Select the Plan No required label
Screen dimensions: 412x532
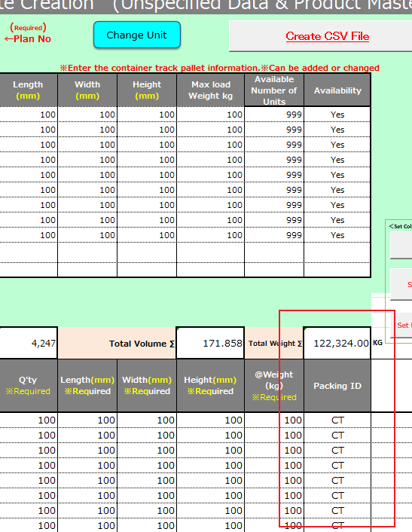coord(28,34)
